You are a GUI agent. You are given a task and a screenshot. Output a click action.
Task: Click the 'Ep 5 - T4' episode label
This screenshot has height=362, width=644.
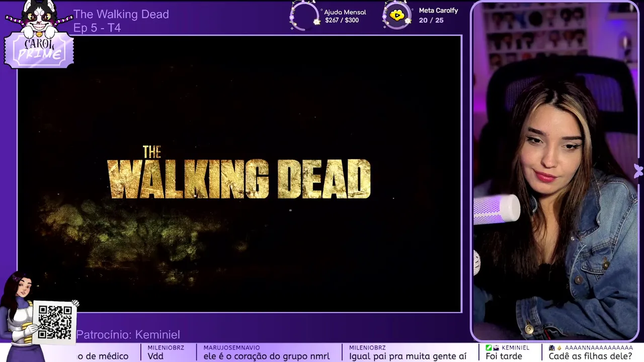click(x=97, y=28)
